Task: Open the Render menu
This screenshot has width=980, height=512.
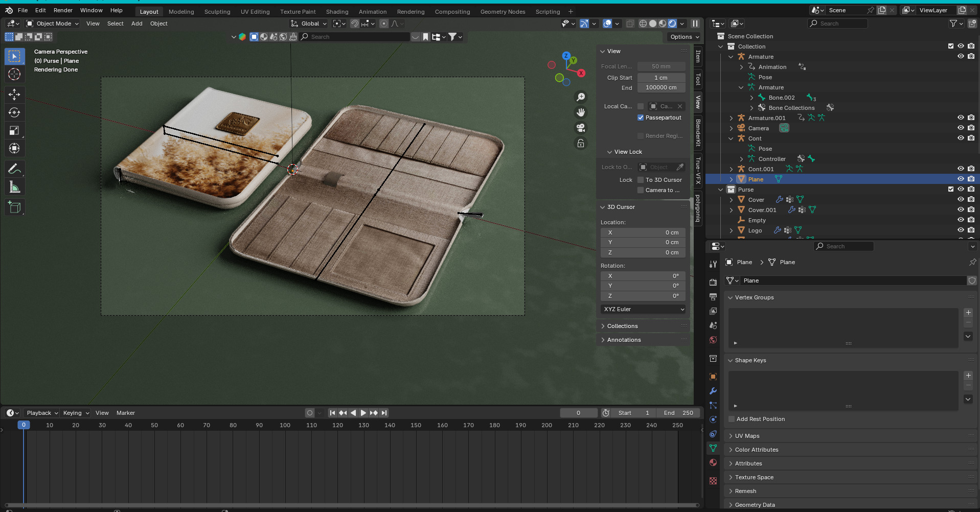Action: point(63,10)
